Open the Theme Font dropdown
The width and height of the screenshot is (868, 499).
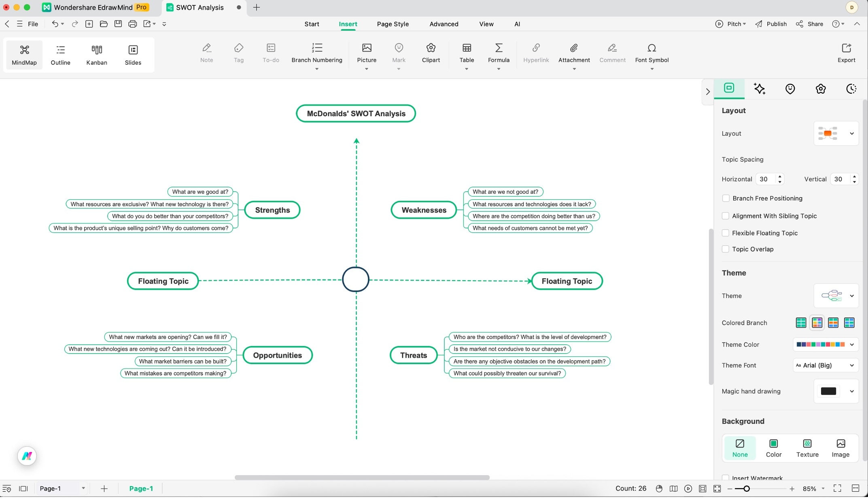pos(826,366)
